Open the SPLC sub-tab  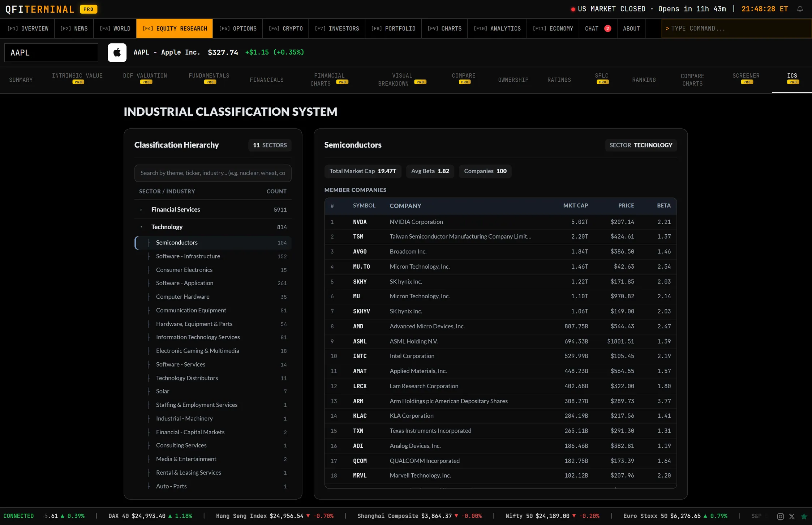602,79
